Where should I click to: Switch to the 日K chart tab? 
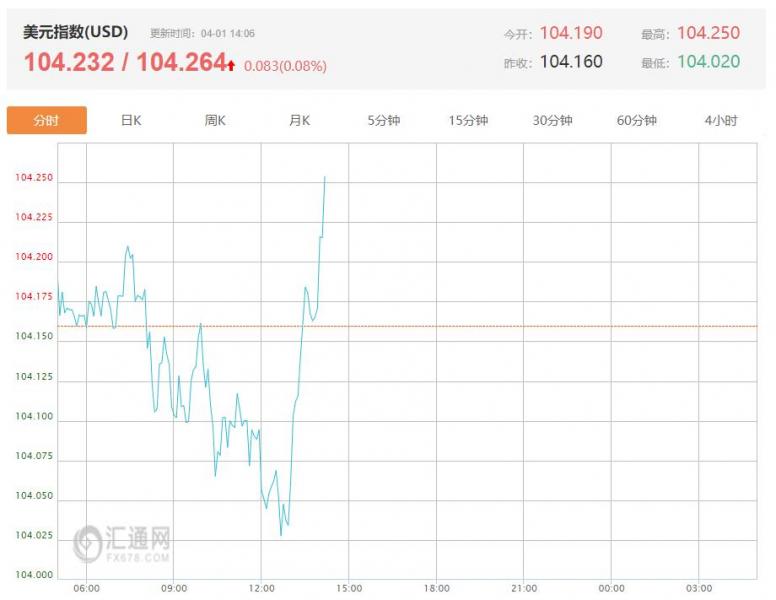(131, 121)
